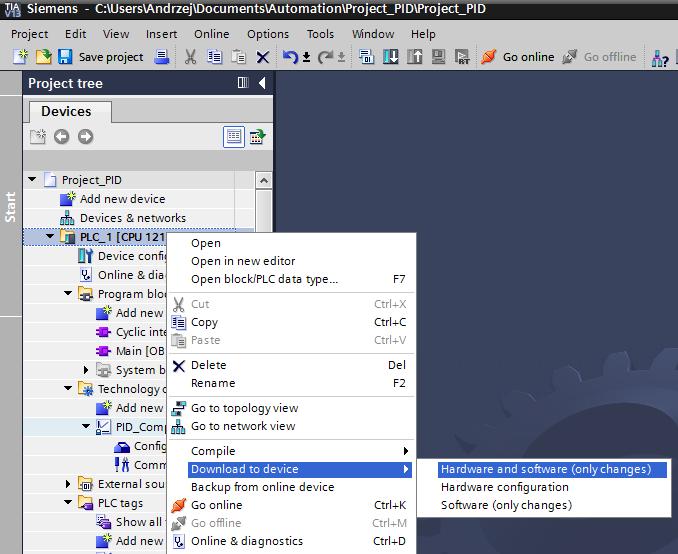
Task: Choose Software (only changes) in submenu
Action: [552, 505]
